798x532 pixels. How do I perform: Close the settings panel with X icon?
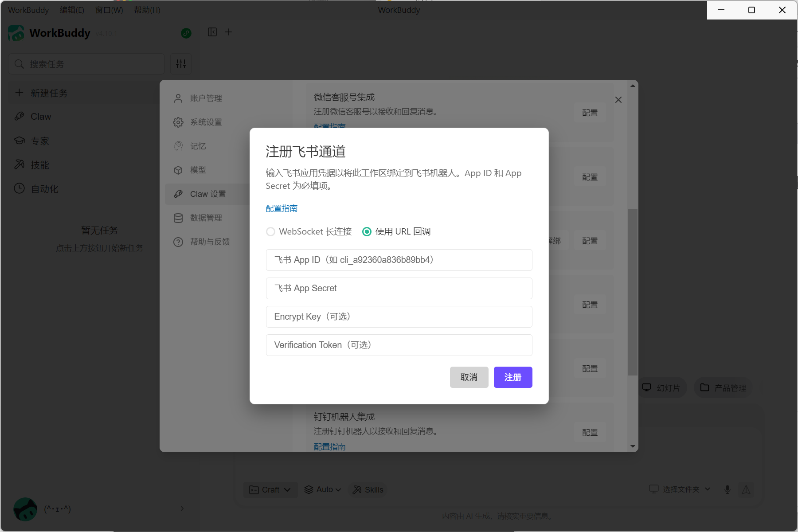click(618, 100)
